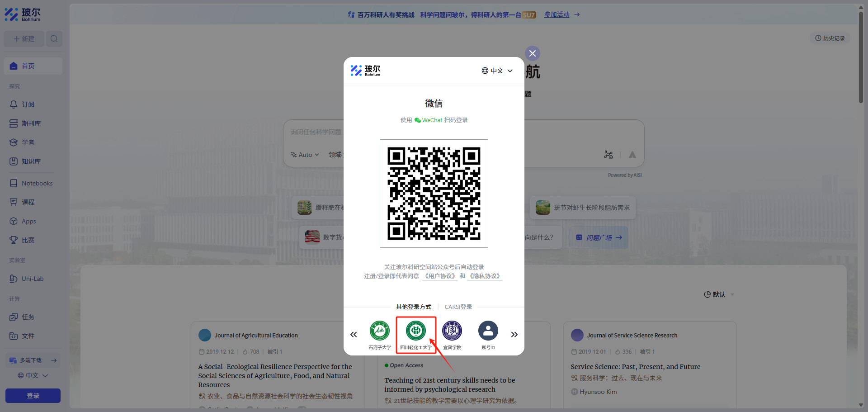
Task: Open the Auto mode dropdown
Action: [x=305, y=155]
